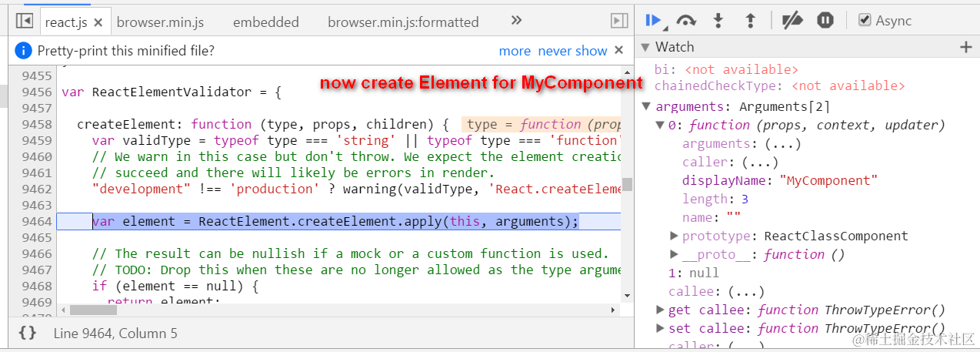980x352 pixels.
Task: Click the inline 'type = function' value hint
Action: point(542,124)
